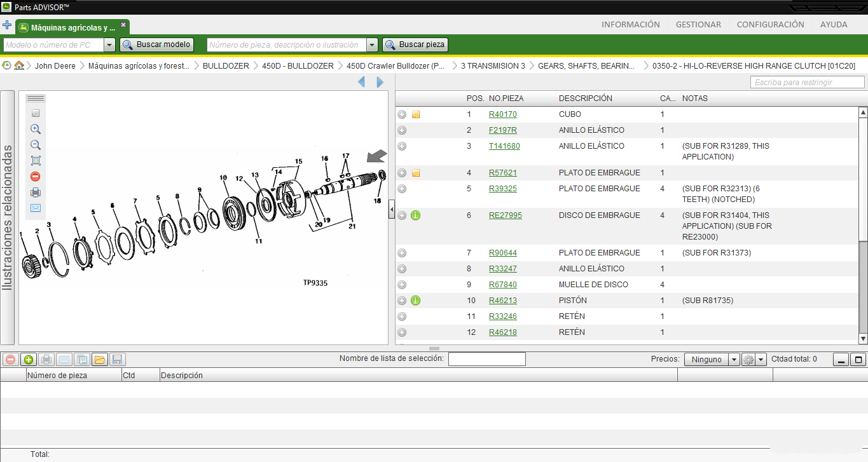Zoom out of the parts illustration
This screenshot has width=868, height=462.
[x=36, y=145]
